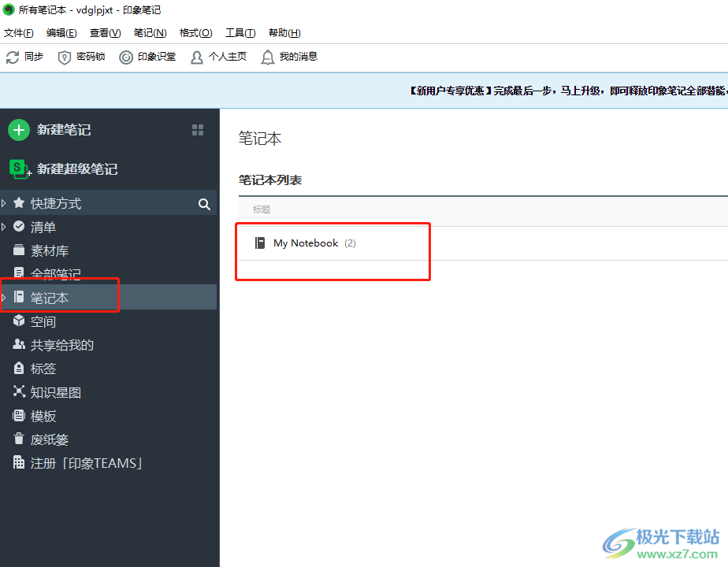Click the My Notebook book icon
Screen dimensions: 728x567
click(260, 243)
